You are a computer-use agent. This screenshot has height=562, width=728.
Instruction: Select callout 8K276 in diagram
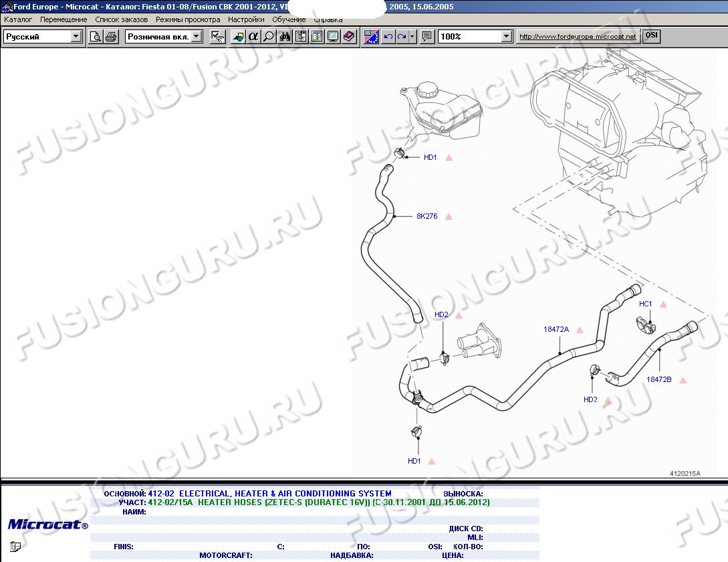point(427,216)
